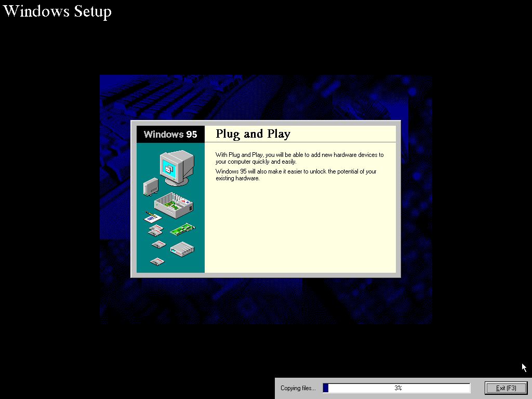Click the paragraph starting "With Plug and Play"
The image size is (532, 399).
[299, 158]
